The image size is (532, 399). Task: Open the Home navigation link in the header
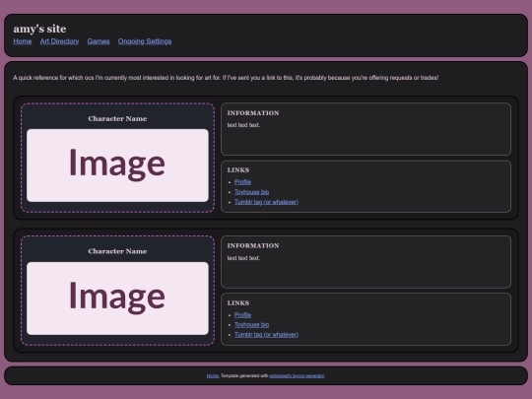pyautogui.click(x=23, y=41)
